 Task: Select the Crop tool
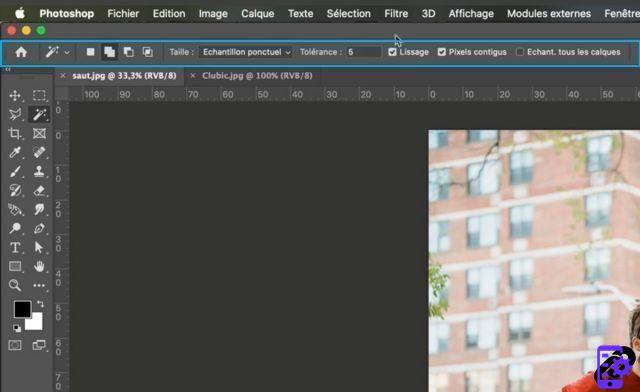[x=15, y=134]
